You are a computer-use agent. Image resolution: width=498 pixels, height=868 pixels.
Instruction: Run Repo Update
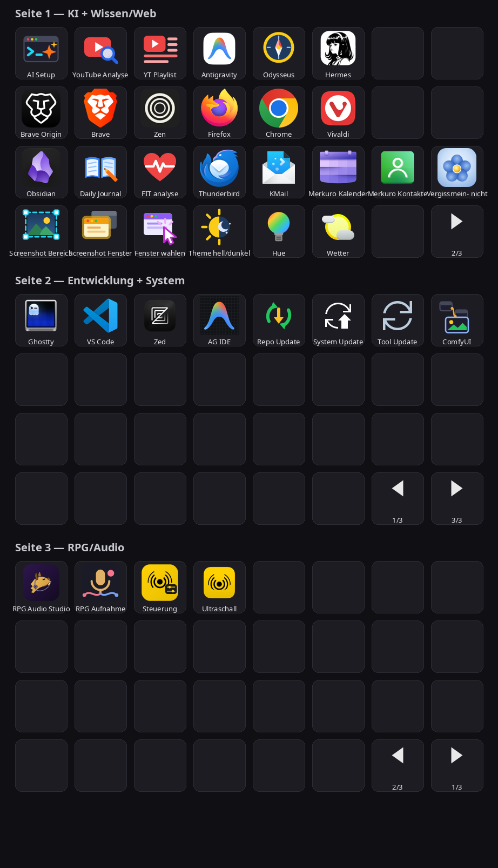[x=279, y=321]
